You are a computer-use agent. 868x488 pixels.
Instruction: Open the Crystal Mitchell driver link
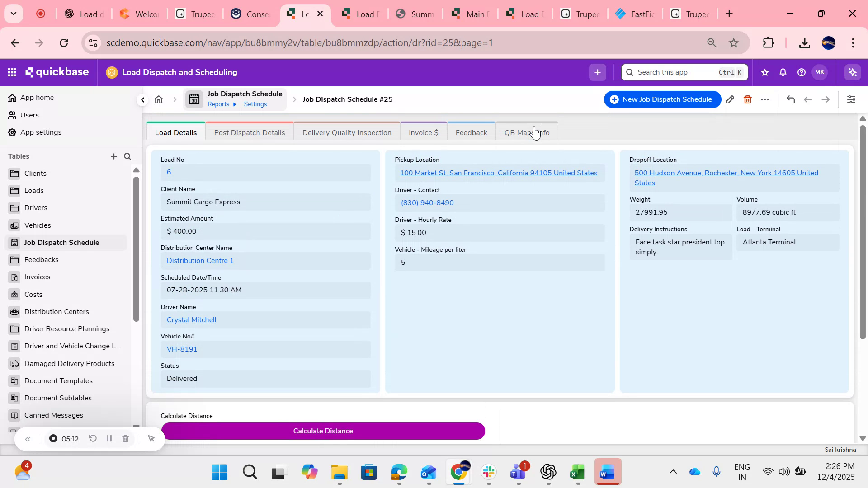(191, 319)
